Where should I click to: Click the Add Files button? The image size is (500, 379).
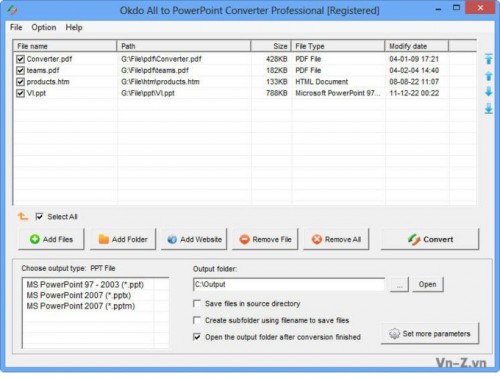click(51, 239)
